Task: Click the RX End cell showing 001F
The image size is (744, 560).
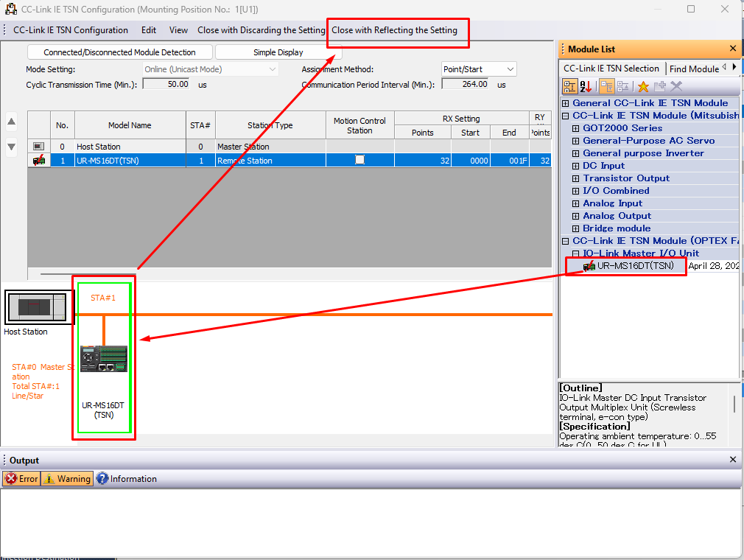Action: click(509, 161)
